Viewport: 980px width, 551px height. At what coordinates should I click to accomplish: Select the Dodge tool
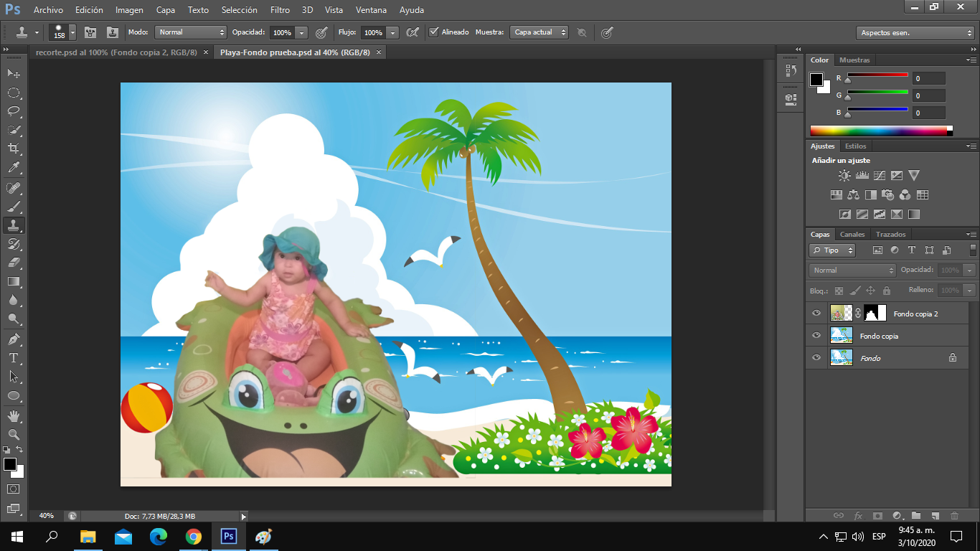14,319
